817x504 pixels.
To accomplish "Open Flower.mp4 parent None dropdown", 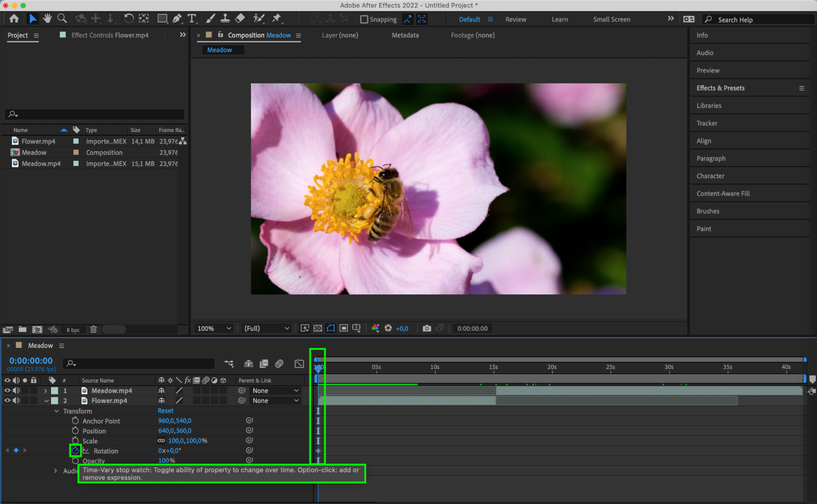I will pyautogui.click(x=275, y=401).
